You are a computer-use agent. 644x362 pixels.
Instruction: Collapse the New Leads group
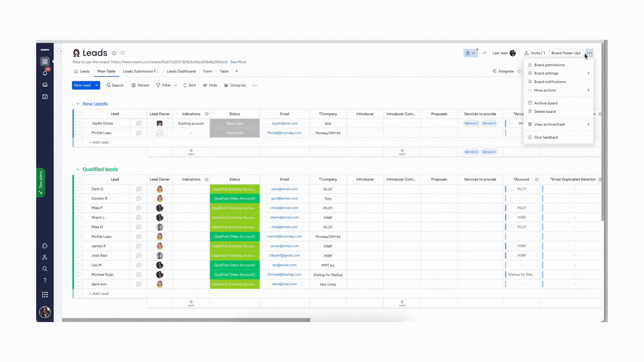78,104
